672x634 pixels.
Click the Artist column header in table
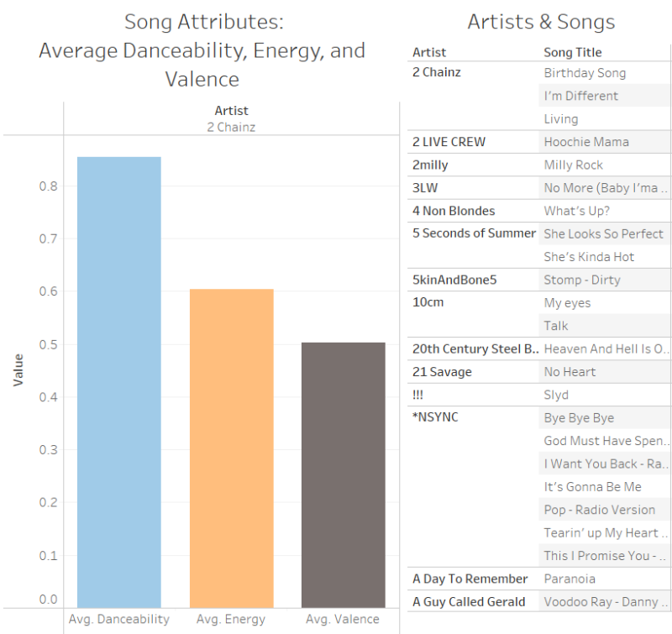[x=429, y=52]
